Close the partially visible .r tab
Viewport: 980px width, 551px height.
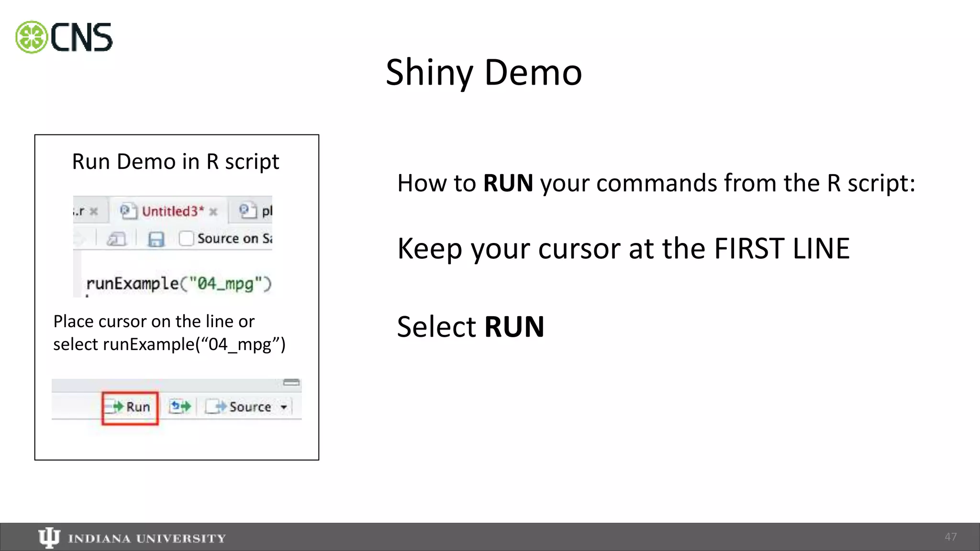point(94,211)
